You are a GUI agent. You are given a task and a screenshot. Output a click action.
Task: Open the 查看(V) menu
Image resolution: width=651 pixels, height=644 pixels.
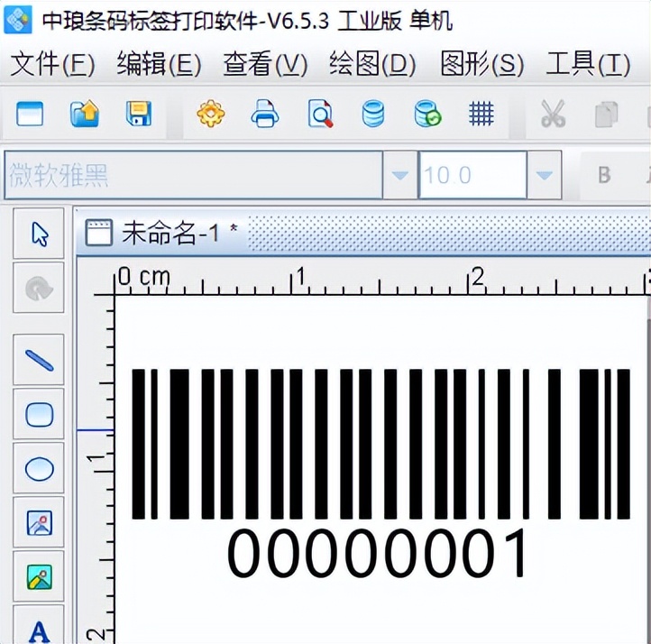[x=266, y=64]
